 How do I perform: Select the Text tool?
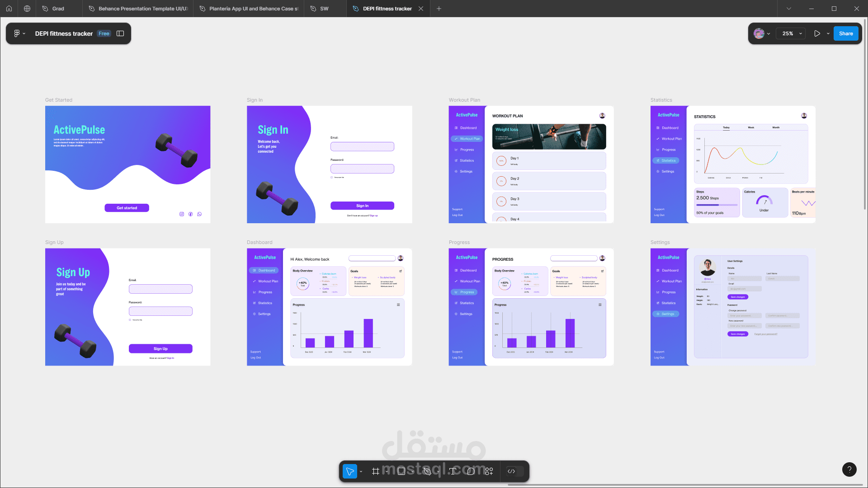pyautogui.click(x=452, y=471)
